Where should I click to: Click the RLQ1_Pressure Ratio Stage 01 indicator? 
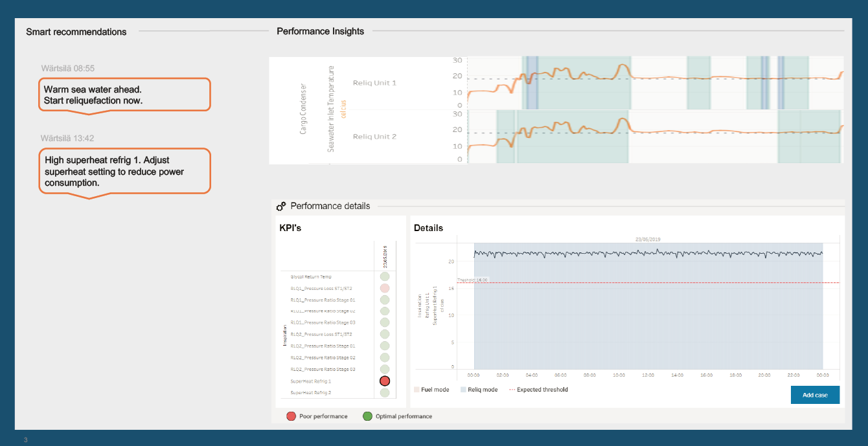click(385, 300)
